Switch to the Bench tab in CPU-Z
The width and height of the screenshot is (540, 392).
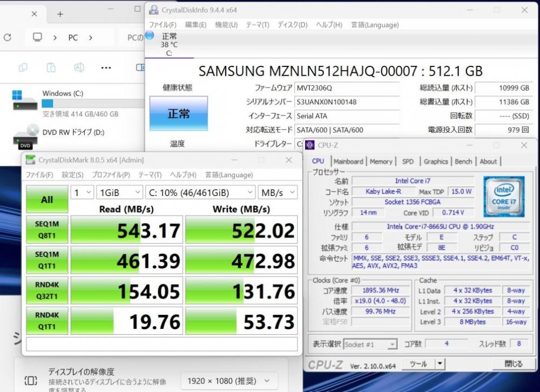coord(463,161)
